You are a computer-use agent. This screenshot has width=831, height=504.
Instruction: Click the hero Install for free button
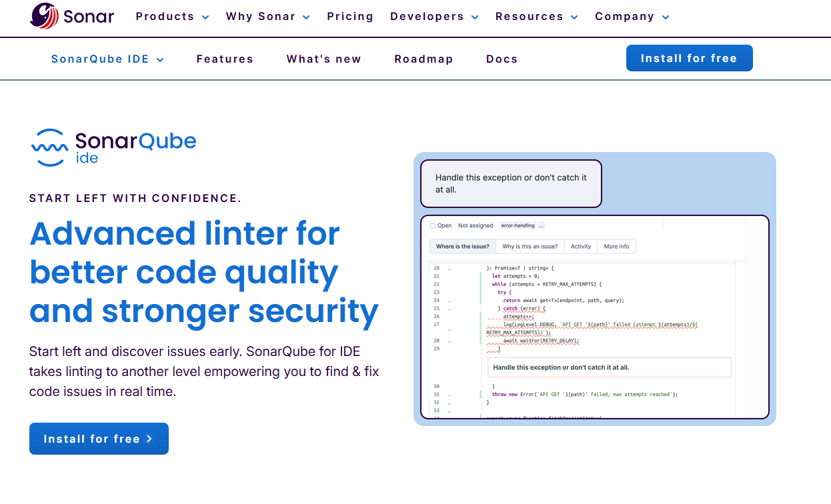coord(99,439)
